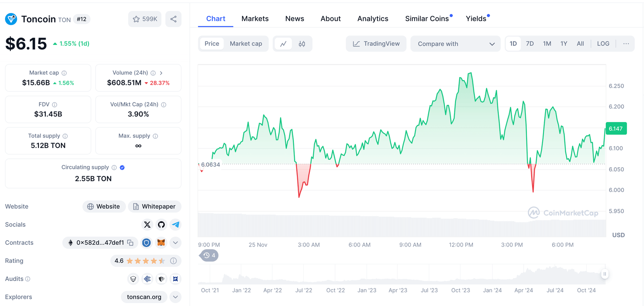Expand the Contracts list chevron
The width and height of the screenshot is (644, 306).
coord(176,243)
